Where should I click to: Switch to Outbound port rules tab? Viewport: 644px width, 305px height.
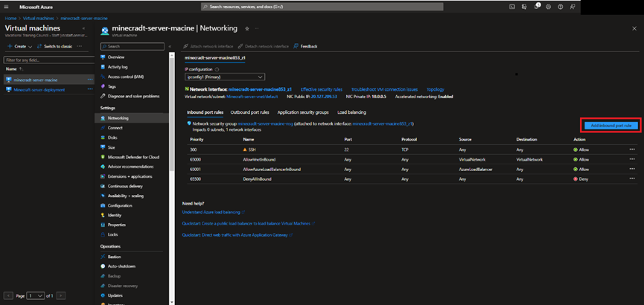click(x=249, y=112)
